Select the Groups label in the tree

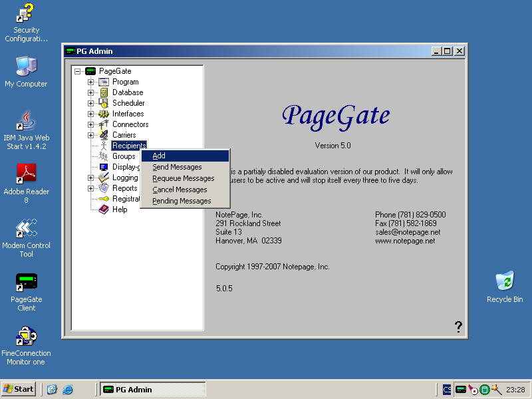[x=124, y=156]
